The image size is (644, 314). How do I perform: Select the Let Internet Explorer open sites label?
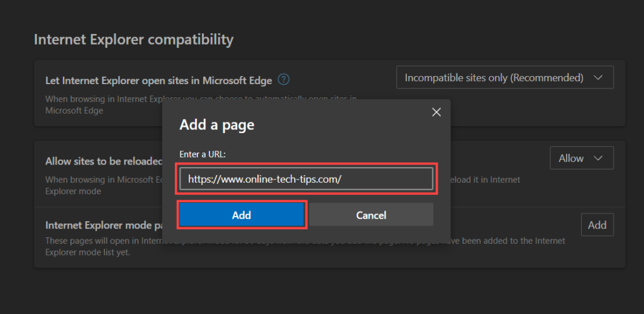[x=158, y=80]
